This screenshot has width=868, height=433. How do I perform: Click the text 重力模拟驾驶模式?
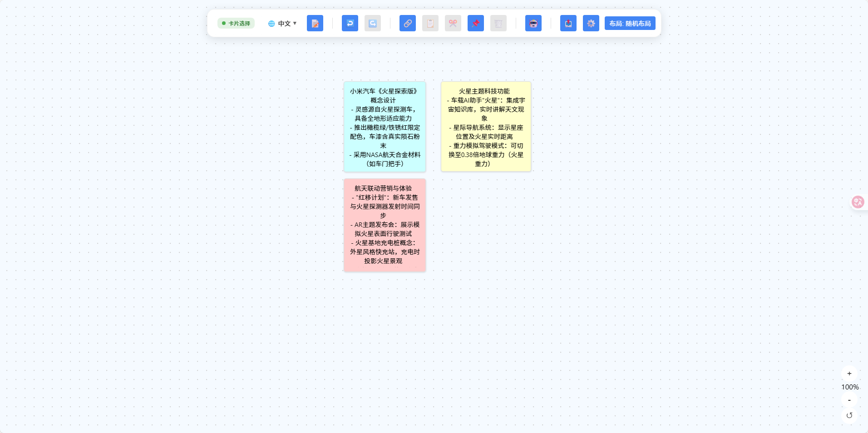point(479,146)
